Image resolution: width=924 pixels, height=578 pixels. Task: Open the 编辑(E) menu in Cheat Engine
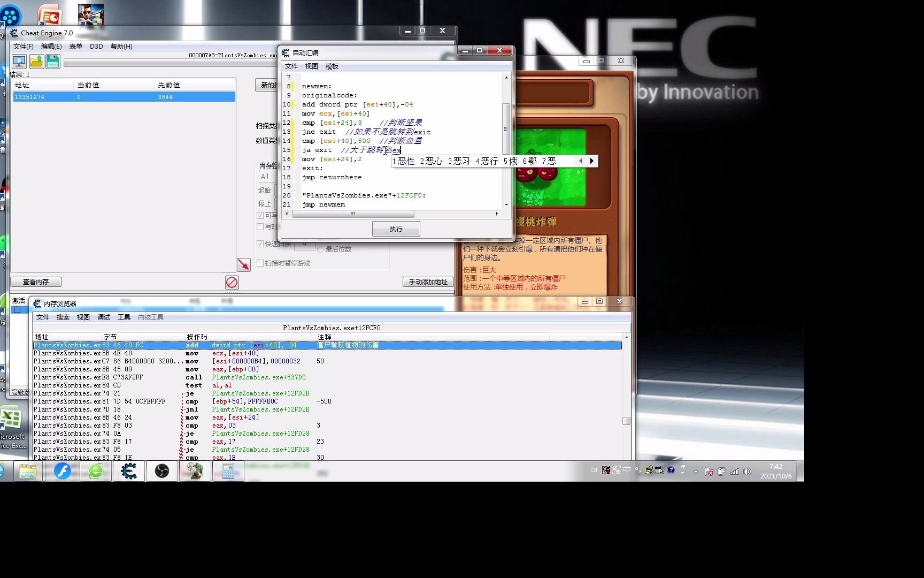coord(51,47)
